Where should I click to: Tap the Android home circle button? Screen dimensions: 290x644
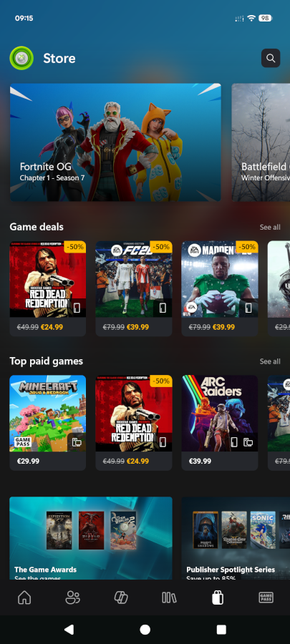pos(145,630)
